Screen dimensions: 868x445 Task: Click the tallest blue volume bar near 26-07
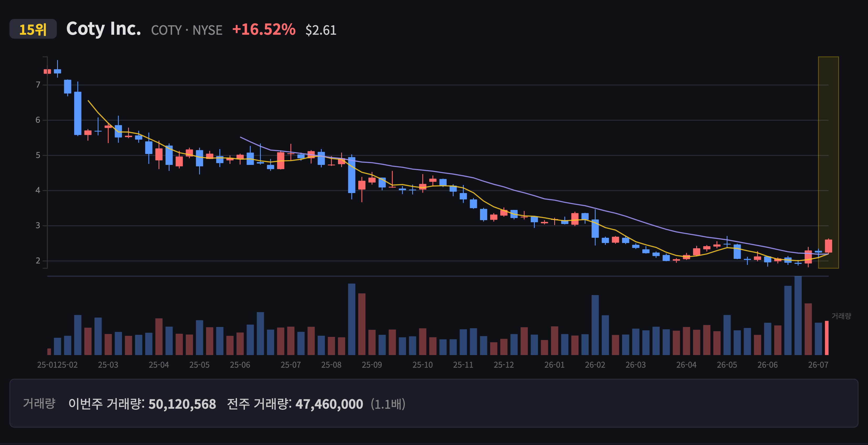point(798,316)
